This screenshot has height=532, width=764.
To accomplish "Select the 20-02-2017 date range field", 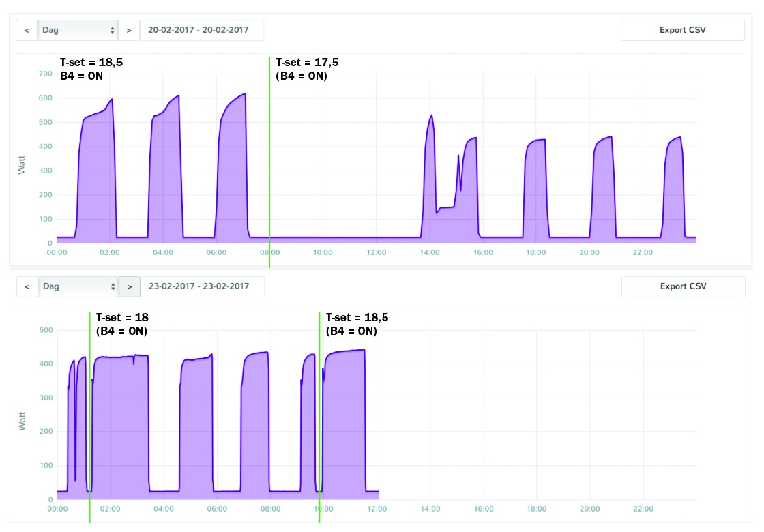I will click(202, 30).
